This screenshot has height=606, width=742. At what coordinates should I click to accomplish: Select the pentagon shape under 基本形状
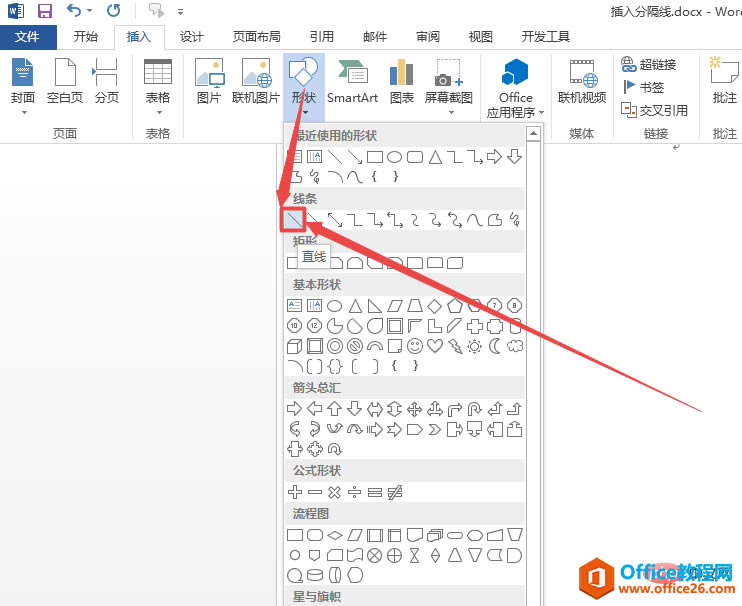(x=455, y=306)
